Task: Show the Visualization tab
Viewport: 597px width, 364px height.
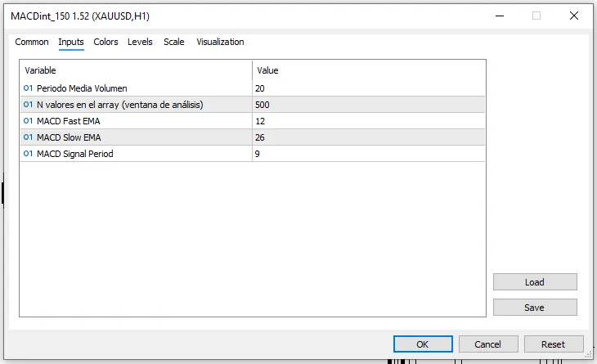Action: pyautogui.click(x=220, y=42)
